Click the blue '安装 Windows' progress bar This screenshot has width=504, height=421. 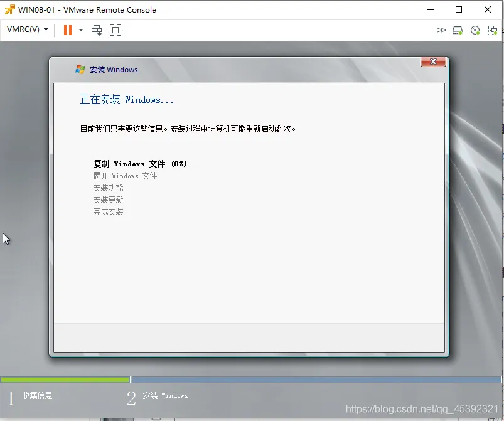316,380
